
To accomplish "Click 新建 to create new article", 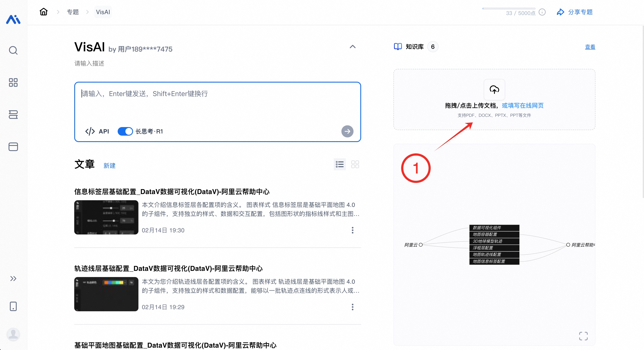I will click(x=110, y=166).
